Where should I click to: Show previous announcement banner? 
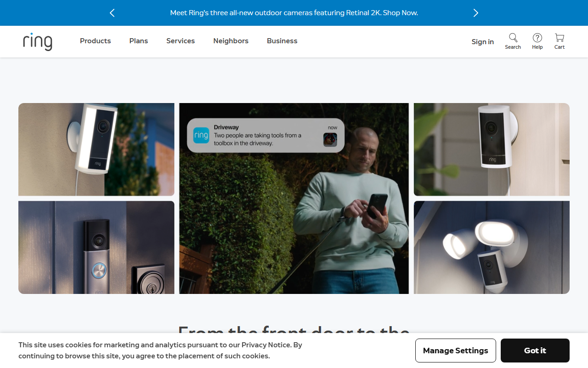(x=112, y=13)
